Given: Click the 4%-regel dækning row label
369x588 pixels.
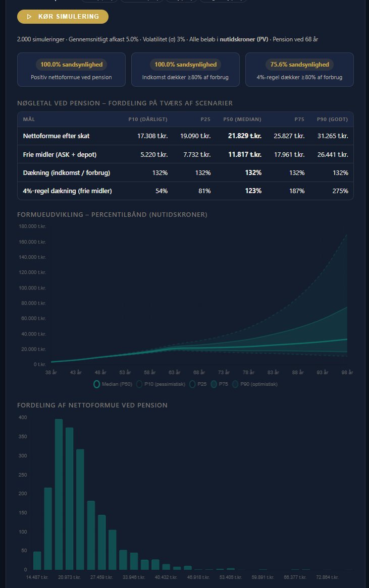Looking at the screenshot, I should click(x=67, y=191).
